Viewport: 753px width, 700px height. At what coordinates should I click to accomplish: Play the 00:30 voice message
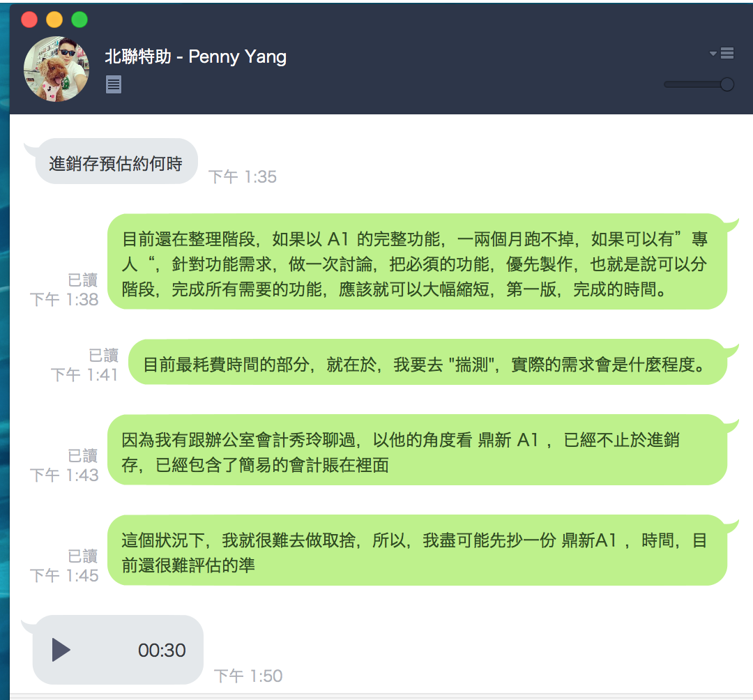click(x=61, y=650)
